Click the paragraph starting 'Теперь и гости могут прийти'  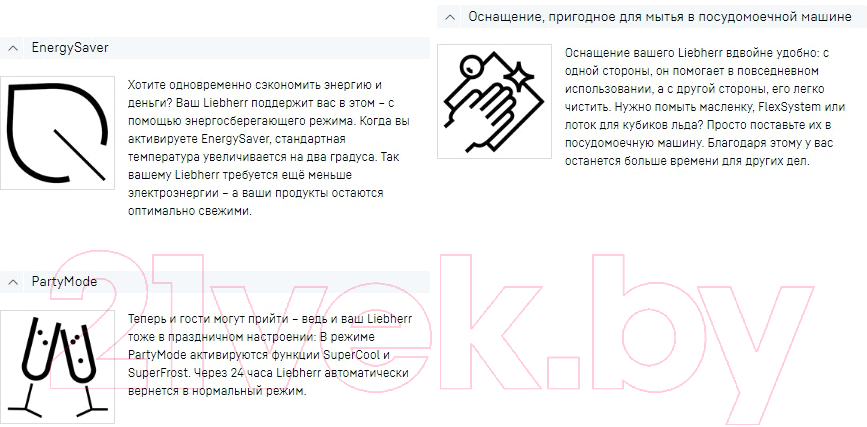269,355
